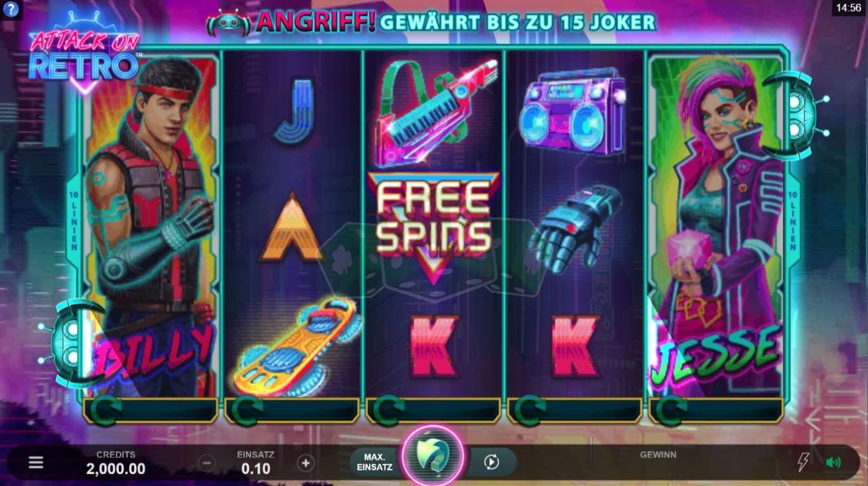Open autoplay settings button

pos(491,462)
